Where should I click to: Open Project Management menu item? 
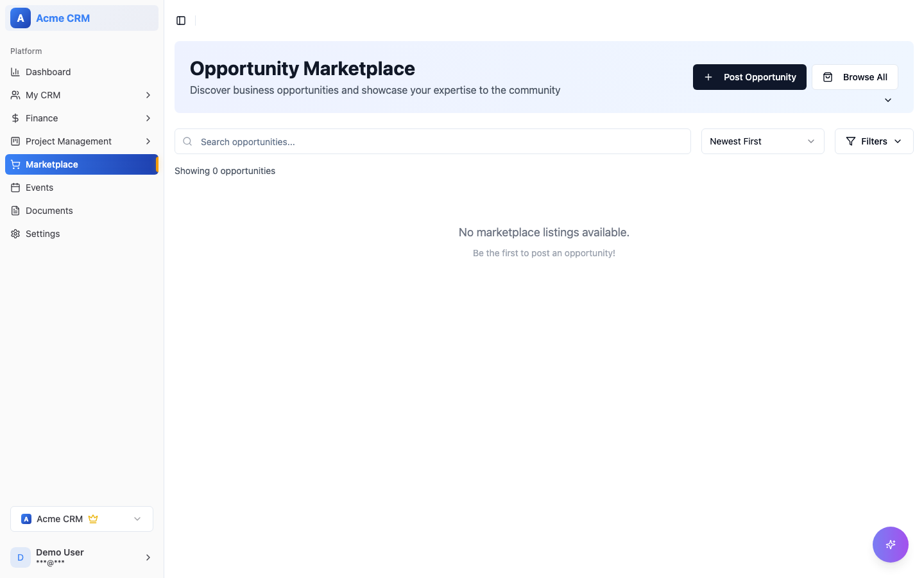(81, 141)
